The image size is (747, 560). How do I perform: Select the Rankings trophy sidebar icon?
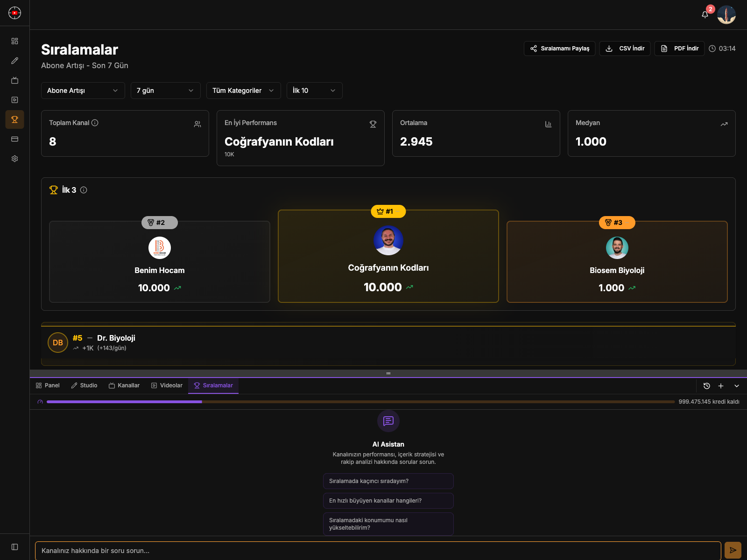pos(14,119)
